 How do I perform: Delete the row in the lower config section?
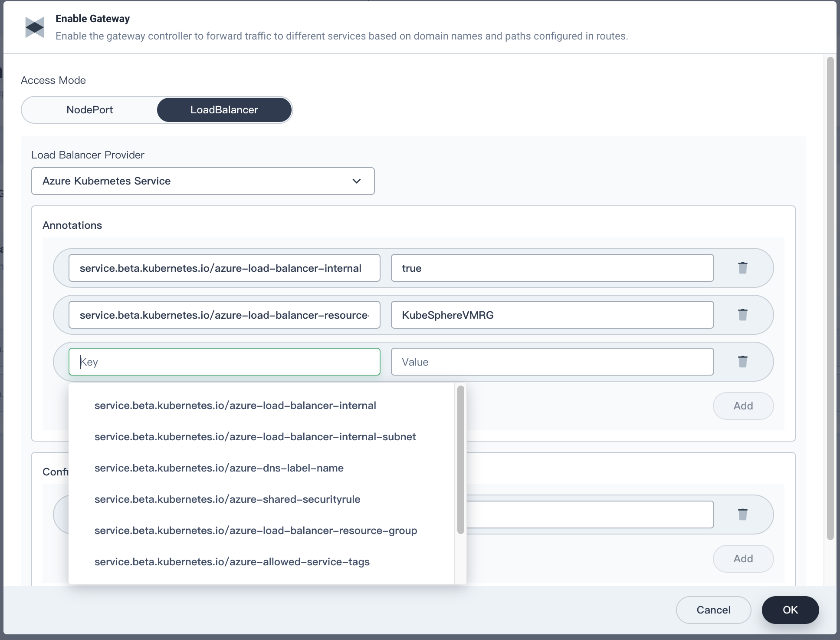click(742, 514)
